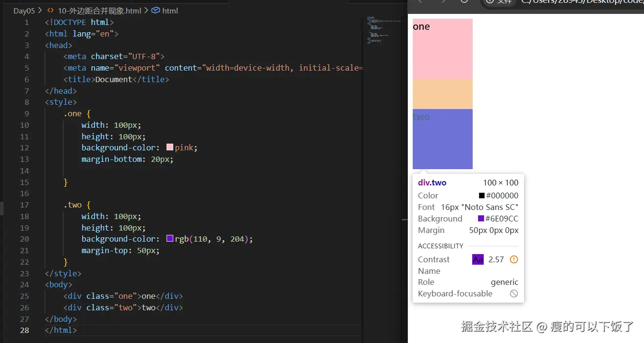Click the HTML file icon in breadcrumb
Screen dimensions: 644x343
click(x=50, y=11)
